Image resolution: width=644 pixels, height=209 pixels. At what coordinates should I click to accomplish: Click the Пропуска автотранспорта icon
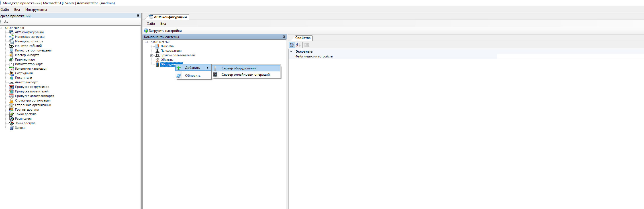pos(11,96)
